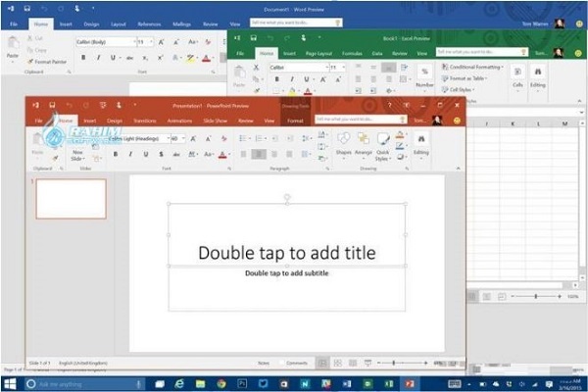588x392 pixels.
Task: Open Windows Start menu
Action: click(x=10, y=384)
